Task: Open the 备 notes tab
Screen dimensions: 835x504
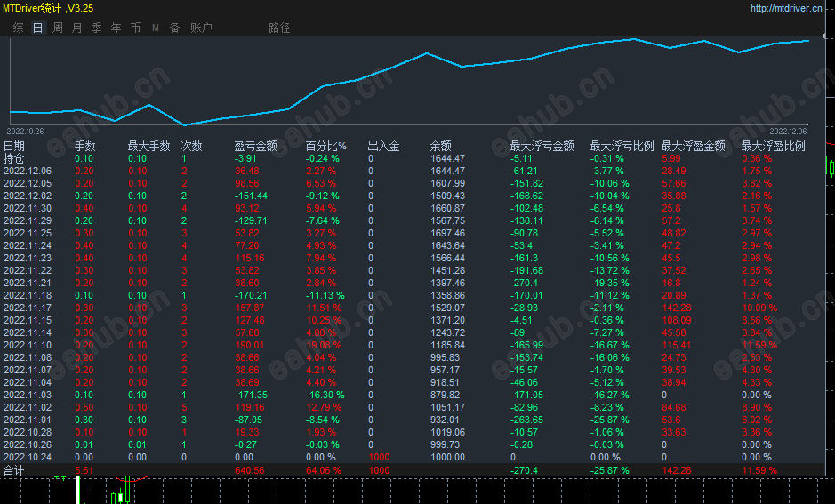Action: coord(174,28)
